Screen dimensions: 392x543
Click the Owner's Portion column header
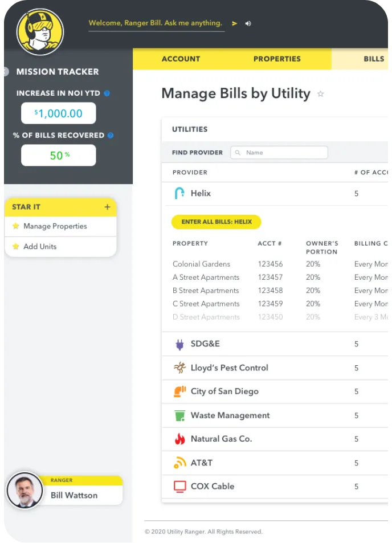pyautogui.click(x=322, y=248)
